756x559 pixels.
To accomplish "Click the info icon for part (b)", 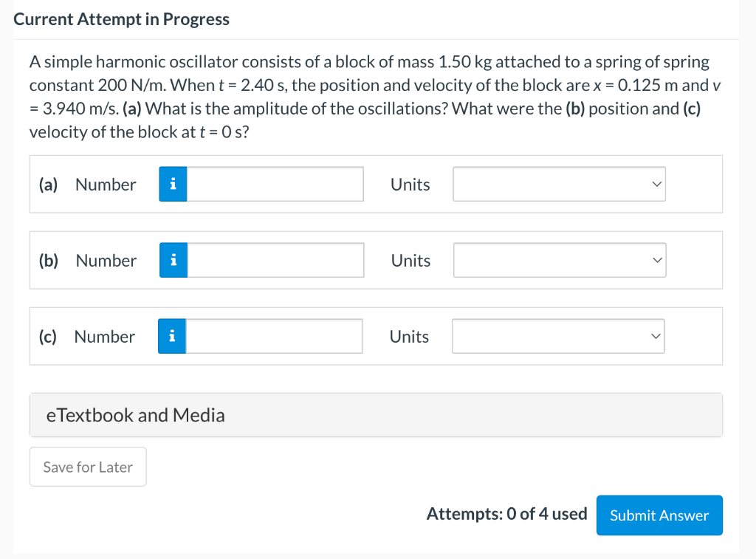I will click(173, 261).
